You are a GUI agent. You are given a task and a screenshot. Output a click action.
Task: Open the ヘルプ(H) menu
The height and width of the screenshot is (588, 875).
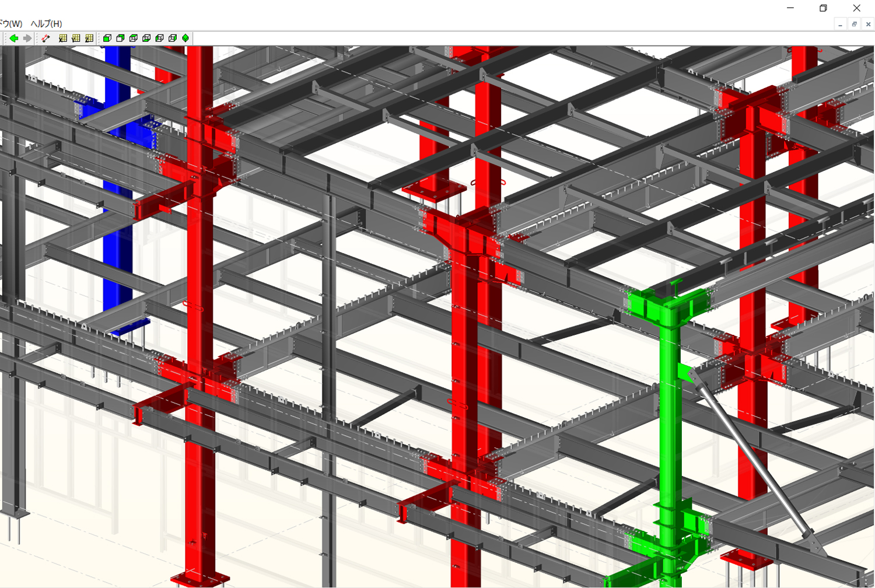pyautogui.click(x=46, y=24)
